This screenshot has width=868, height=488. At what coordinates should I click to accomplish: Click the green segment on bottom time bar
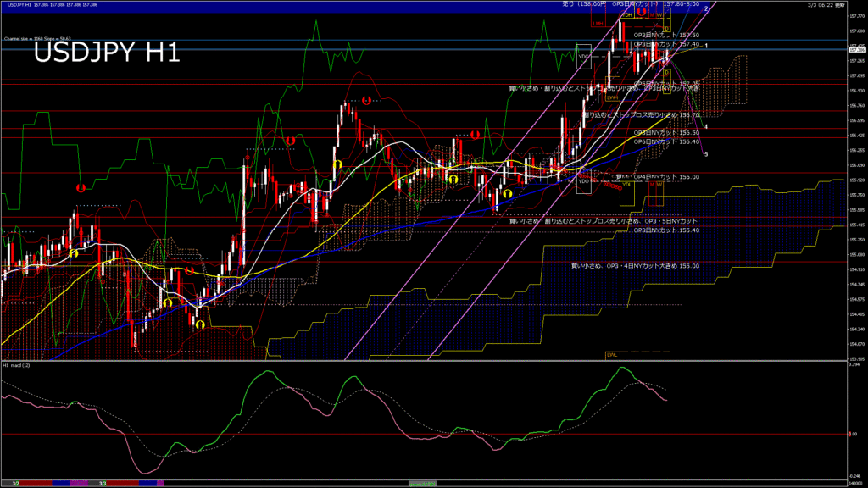click(x=424, y=483)
